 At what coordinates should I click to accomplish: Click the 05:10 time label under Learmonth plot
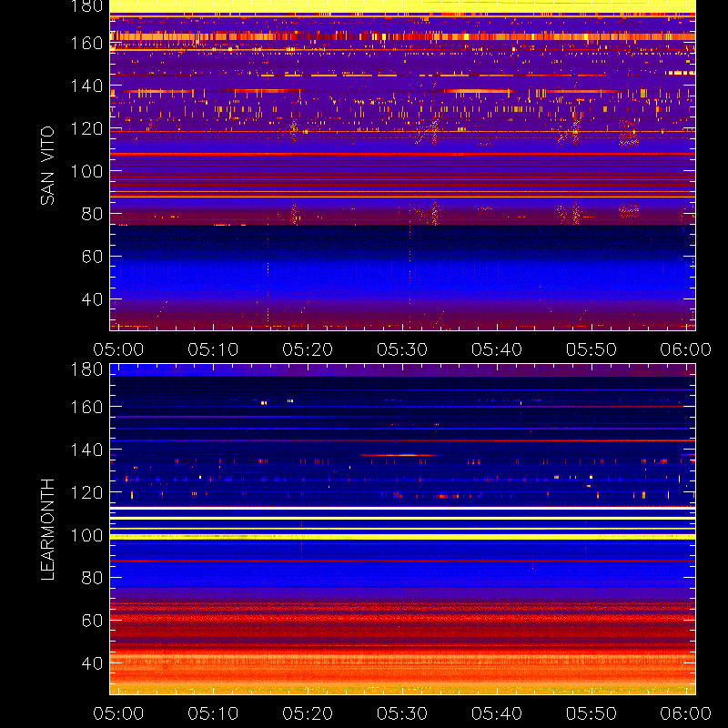213,713
